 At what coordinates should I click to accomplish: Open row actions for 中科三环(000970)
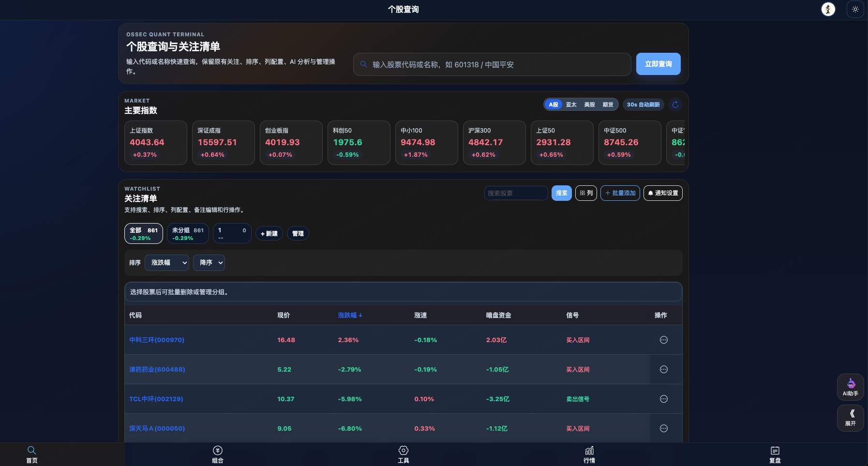[664, 340]
